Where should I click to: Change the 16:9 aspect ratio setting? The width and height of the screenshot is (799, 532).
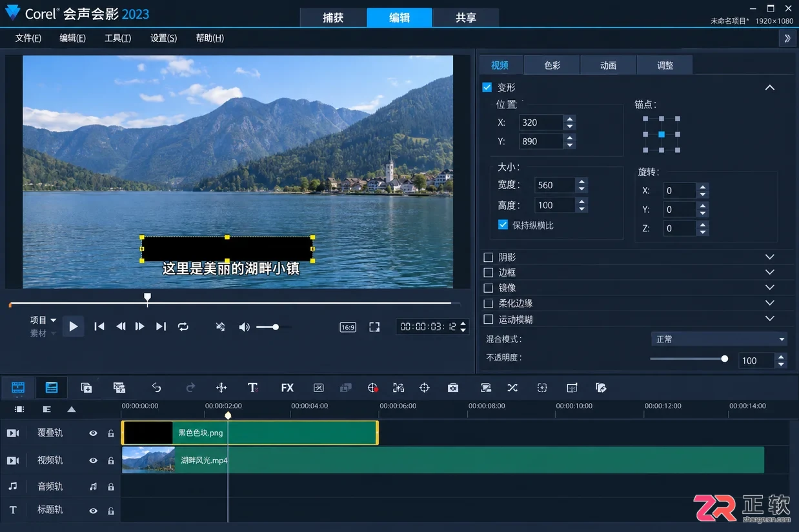(348, 327)
